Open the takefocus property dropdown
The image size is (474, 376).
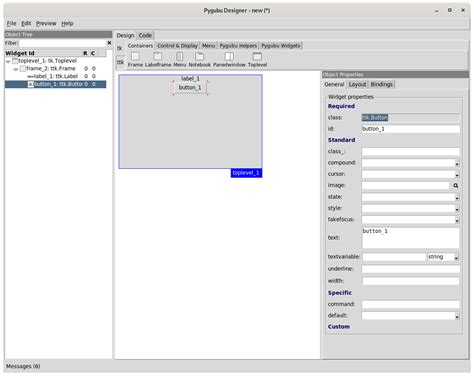click(x=457, y=220)
